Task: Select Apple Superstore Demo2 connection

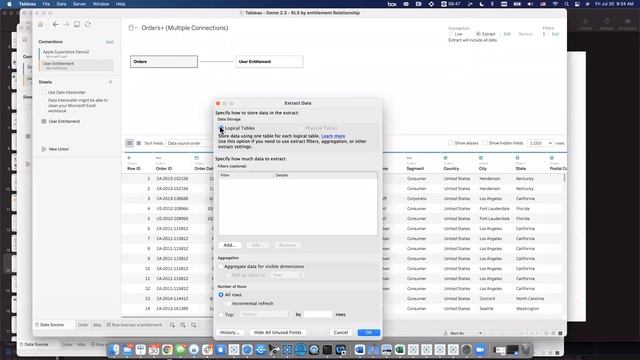Action: coord(76,53)
